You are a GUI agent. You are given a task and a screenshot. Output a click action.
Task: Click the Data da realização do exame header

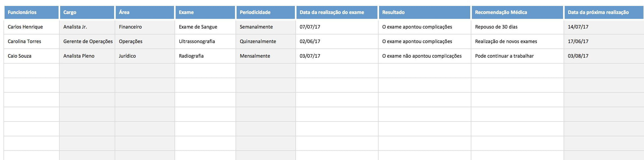pos(336,13)
